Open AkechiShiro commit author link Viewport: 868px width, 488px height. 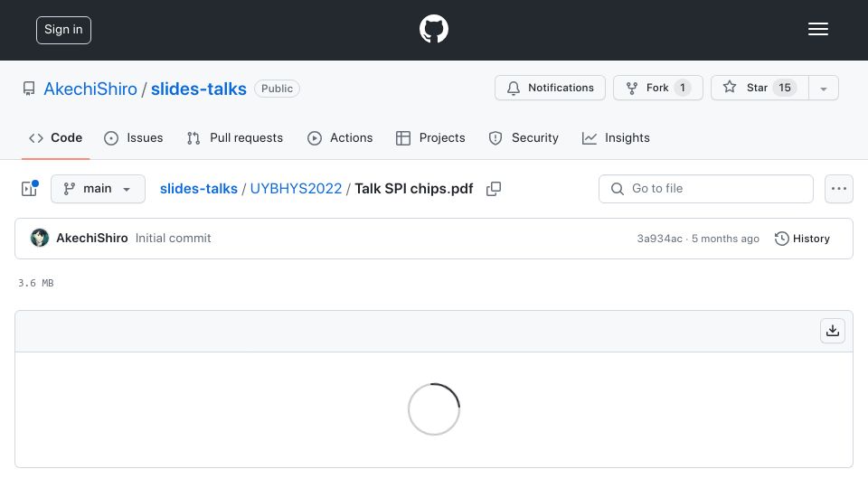click(92, 238)
